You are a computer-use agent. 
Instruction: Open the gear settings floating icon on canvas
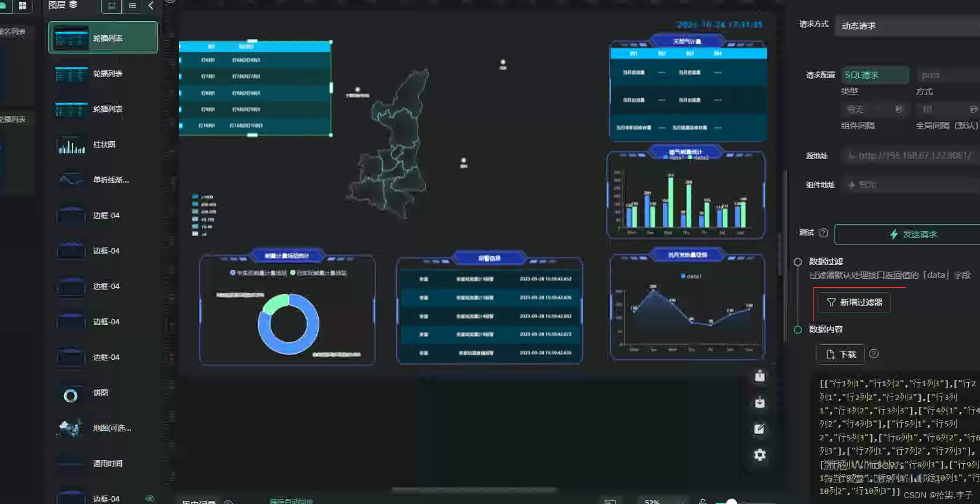(760, 455)
